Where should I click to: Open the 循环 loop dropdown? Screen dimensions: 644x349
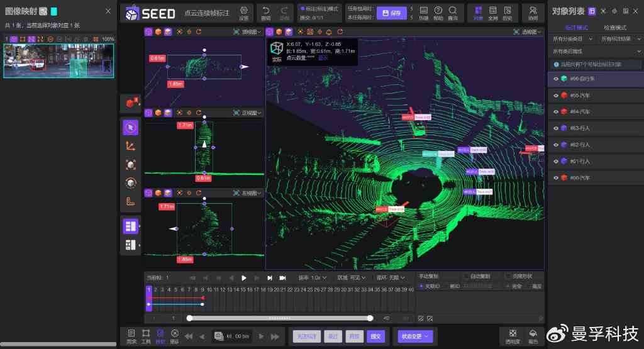[x=391, y=278]
